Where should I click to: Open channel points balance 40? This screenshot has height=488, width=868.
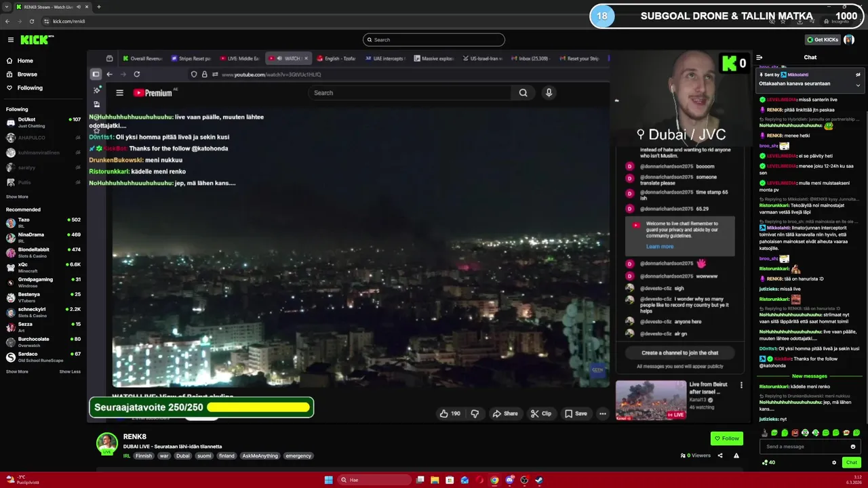pos(769,463)
